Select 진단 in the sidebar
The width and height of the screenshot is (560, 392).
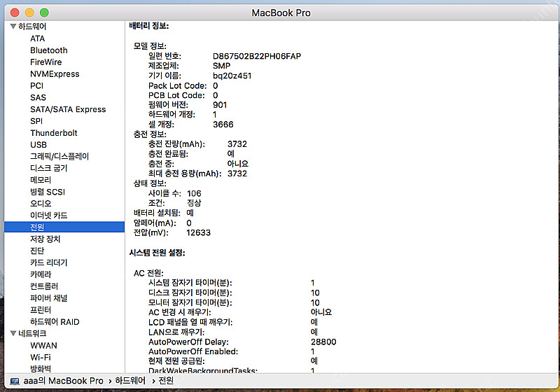(37, 251)
